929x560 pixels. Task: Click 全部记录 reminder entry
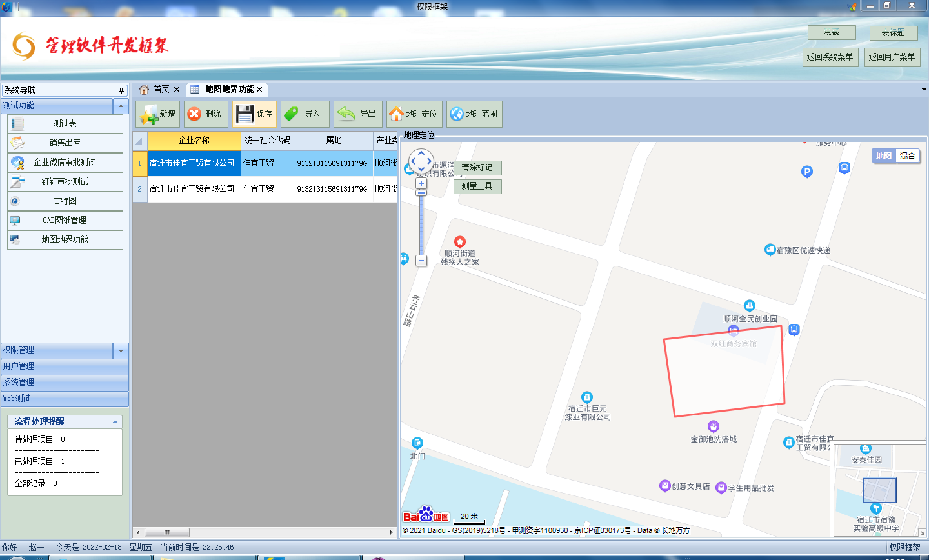click(36, 483)
